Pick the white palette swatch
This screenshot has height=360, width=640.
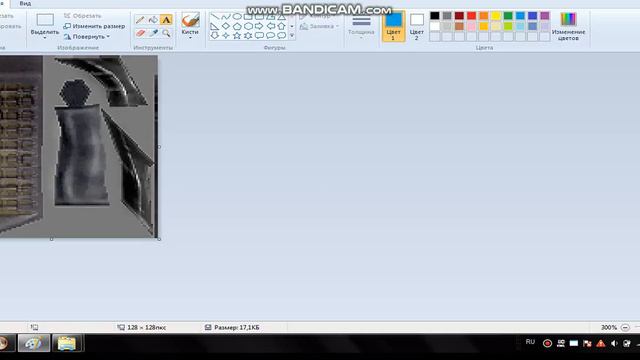tap(435, 26)
